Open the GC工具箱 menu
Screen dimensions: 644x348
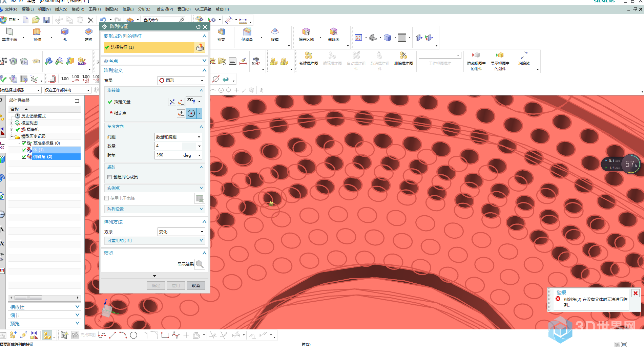203,9
